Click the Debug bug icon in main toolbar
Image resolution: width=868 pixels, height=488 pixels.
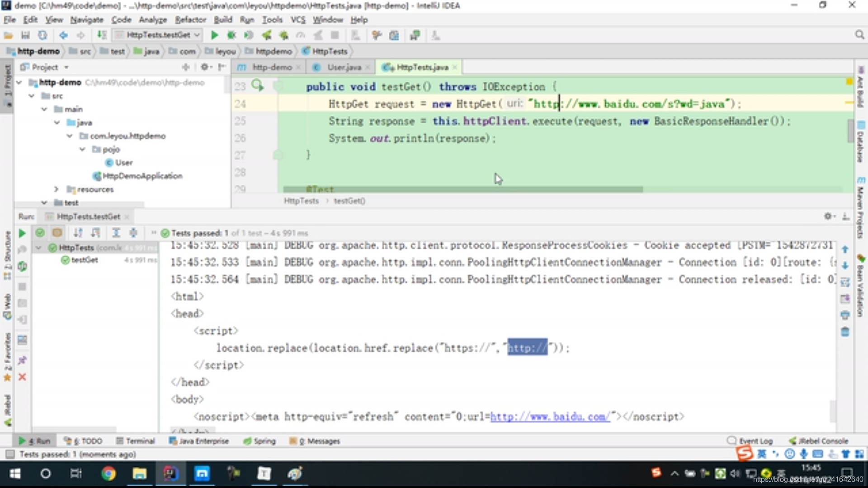(x=231, y=35)
